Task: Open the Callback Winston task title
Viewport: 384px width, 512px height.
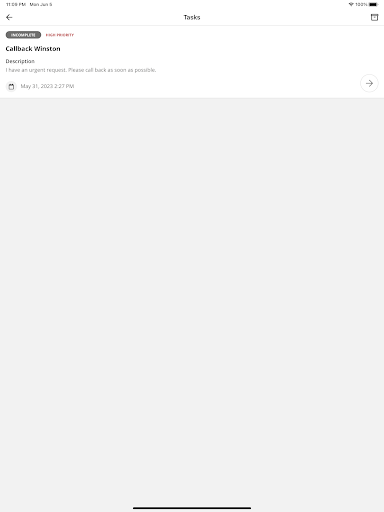Action: click(x=33, y=49)
